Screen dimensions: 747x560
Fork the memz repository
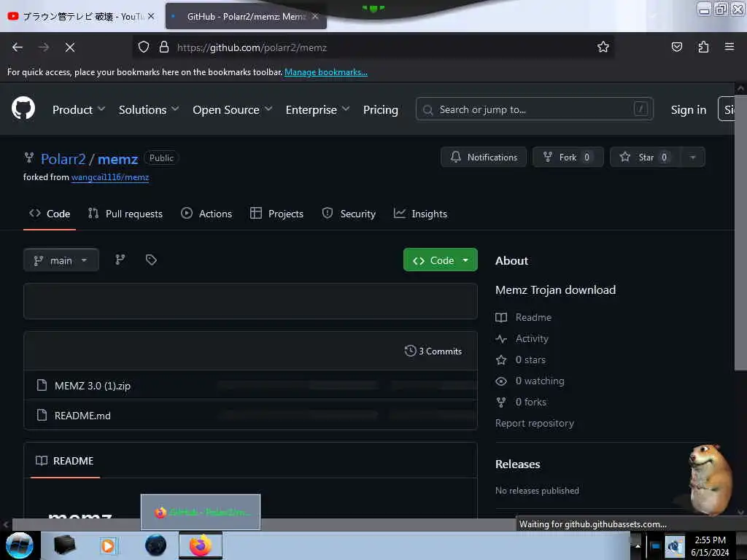568,157
